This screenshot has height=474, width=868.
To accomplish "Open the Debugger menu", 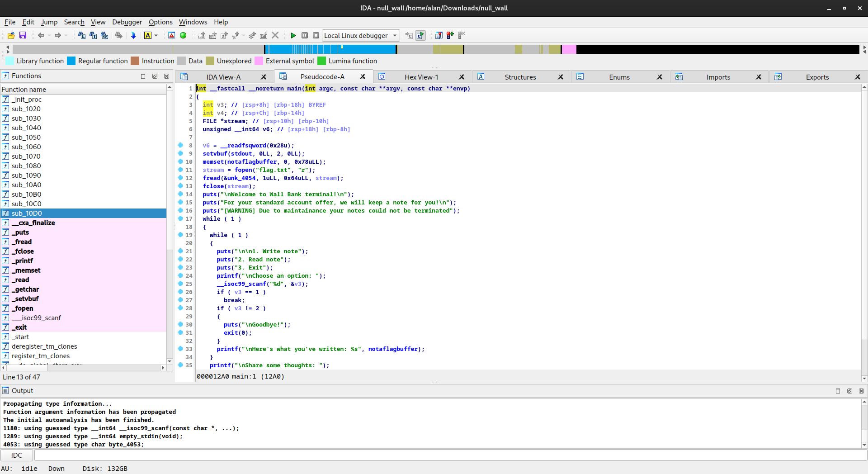I will tap(127, 22).
